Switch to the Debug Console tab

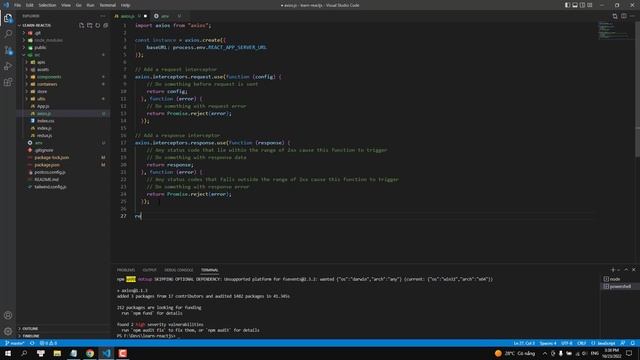pos(179,270)
